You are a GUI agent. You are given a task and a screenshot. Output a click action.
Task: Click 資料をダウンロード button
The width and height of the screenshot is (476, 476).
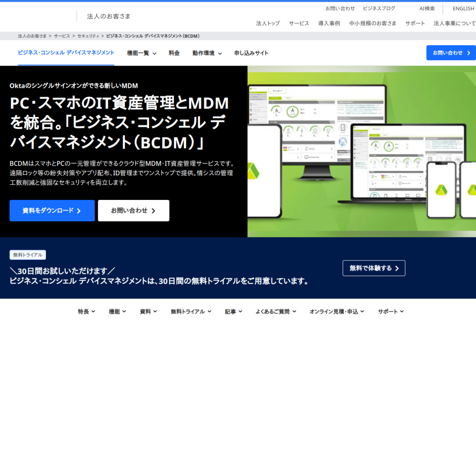tap(52, 211)
